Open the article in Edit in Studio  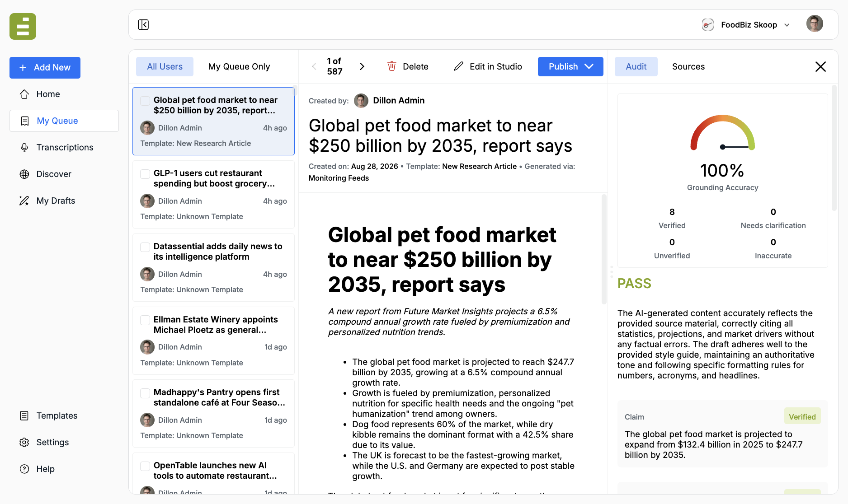[x=488, y=66]
